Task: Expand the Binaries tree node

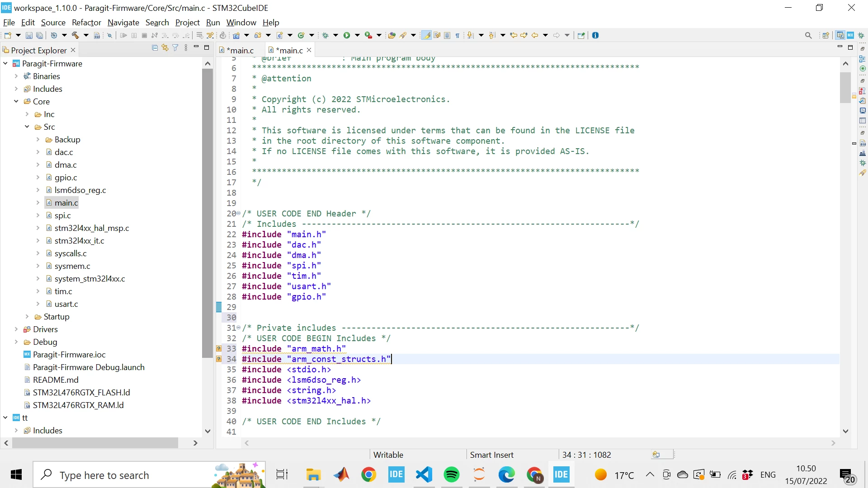Action: click(x=16, y=76)
